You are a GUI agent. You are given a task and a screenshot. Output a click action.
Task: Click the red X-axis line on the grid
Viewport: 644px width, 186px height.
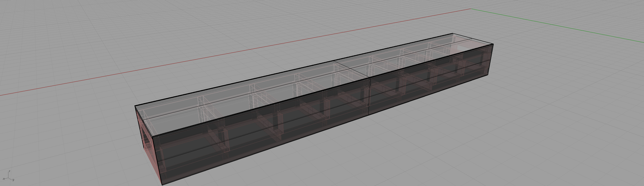[x=235, y=52]
